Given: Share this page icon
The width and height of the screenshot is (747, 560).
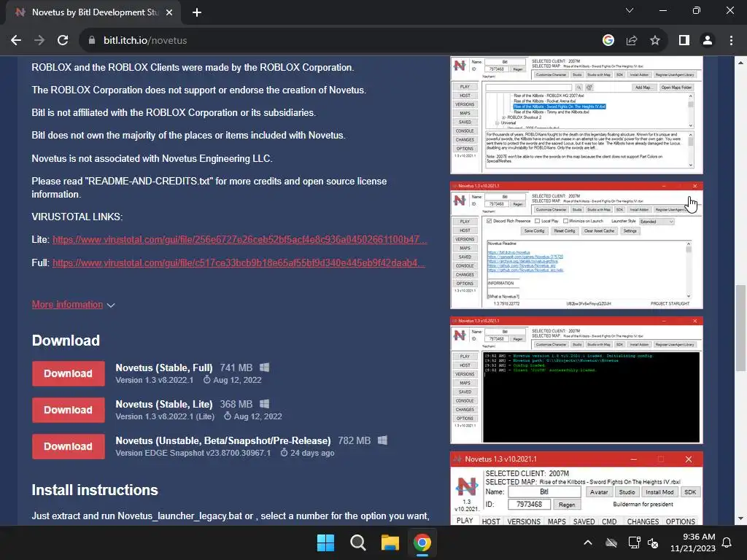Looking at the screenshot, I should point(632,41).
